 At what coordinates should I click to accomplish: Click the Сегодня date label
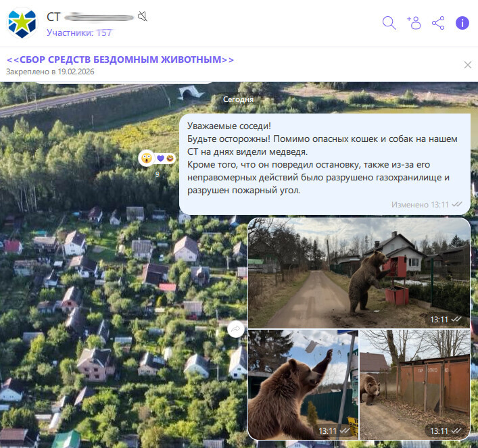(x=239, y=99)
